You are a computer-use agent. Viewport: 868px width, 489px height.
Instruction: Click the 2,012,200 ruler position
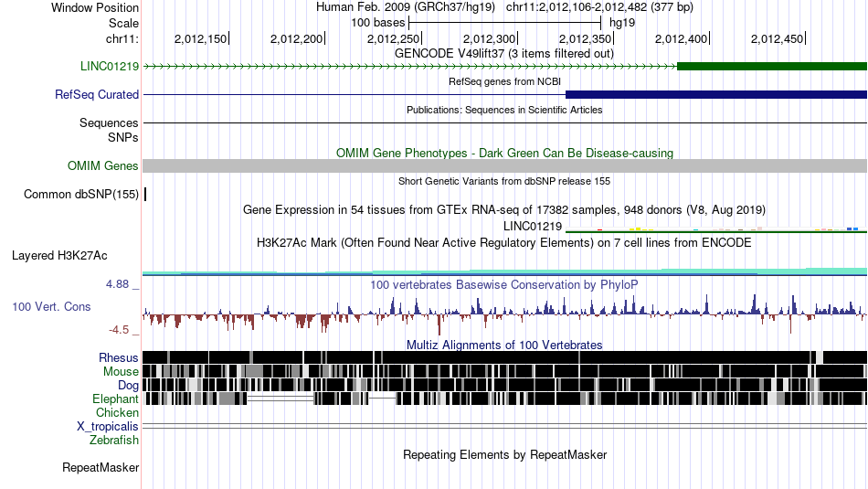[297, 38]
